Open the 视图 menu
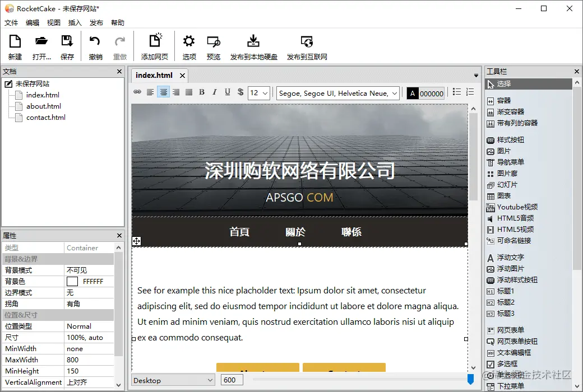583x392 pixels. 54,22
